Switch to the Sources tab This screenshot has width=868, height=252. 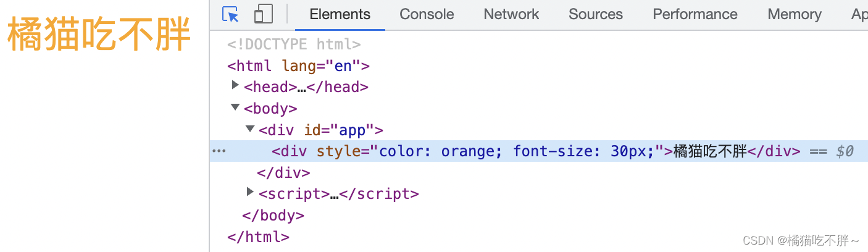click(x=595, y=14)
